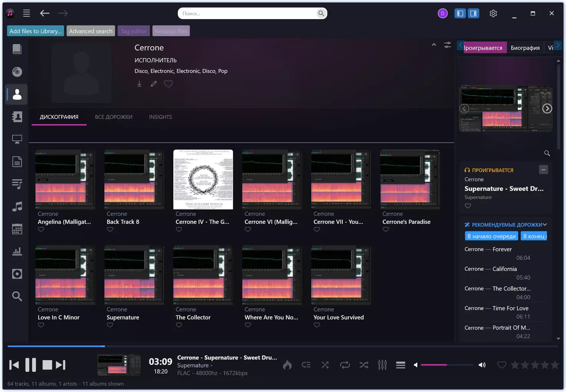Stop playback

[47, 365]
